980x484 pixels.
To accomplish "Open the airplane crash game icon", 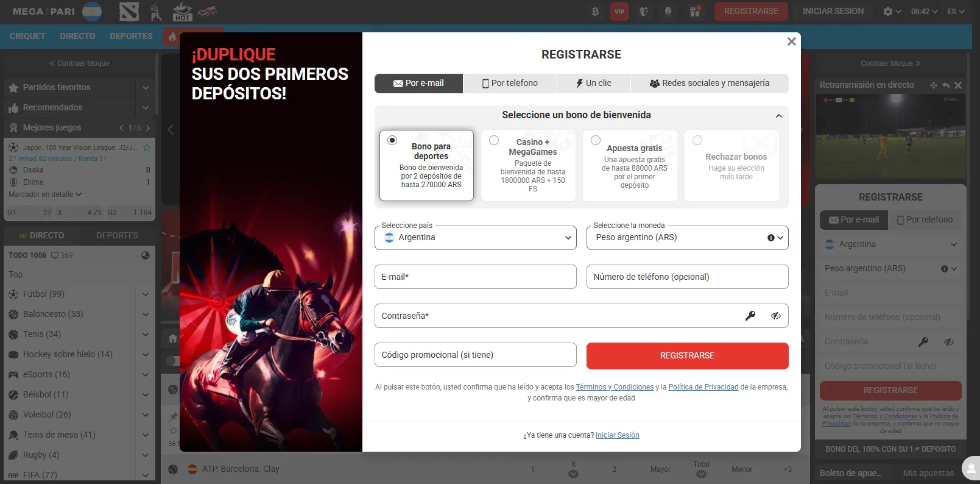I will coord(207,11).
